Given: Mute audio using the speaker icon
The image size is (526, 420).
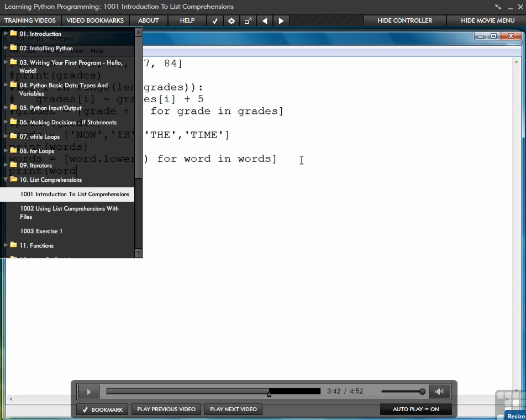Looking at the screenshot, I should (x=440, y=392).
